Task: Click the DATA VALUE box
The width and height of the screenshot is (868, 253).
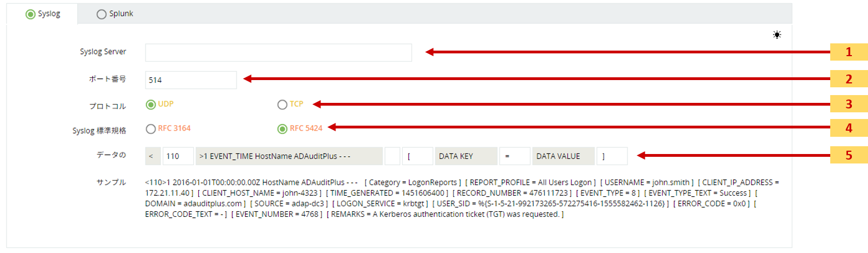Action: point(563,156)
